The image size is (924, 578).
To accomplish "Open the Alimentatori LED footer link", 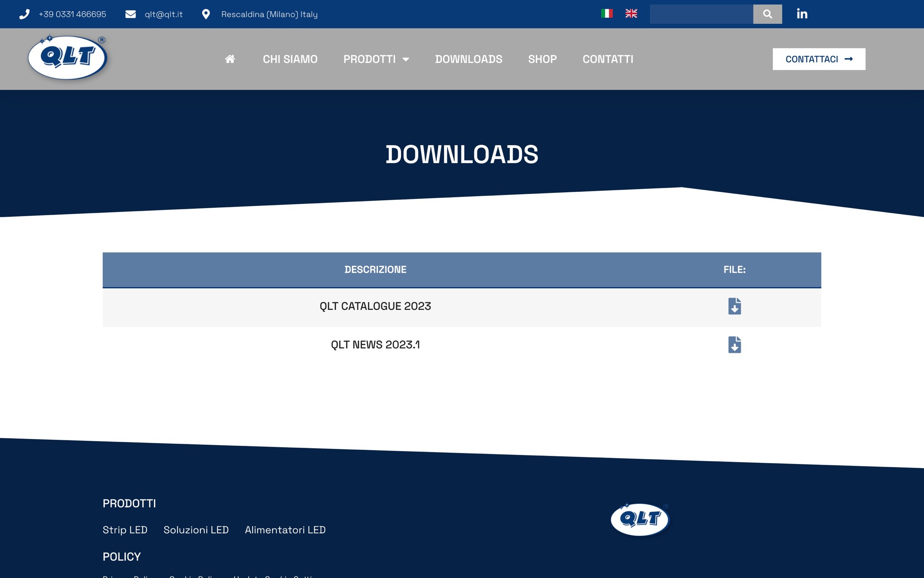I will point(285,530).
